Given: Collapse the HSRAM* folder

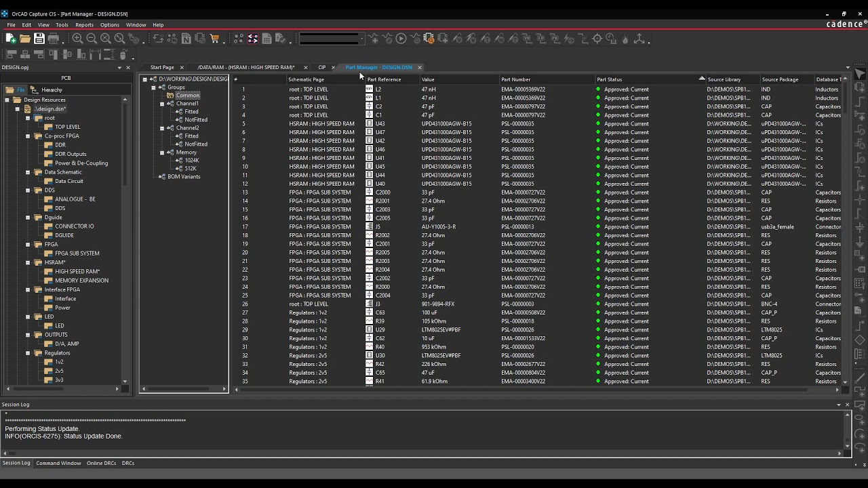Looking at the screenshot, I should tap(28, 262).
